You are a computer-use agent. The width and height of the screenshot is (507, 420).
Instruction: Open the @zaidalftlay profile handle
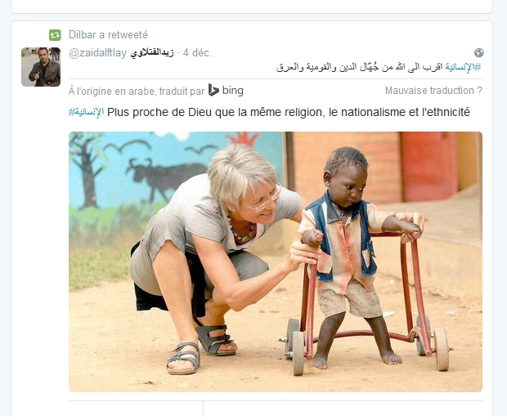tap(97, 52)
